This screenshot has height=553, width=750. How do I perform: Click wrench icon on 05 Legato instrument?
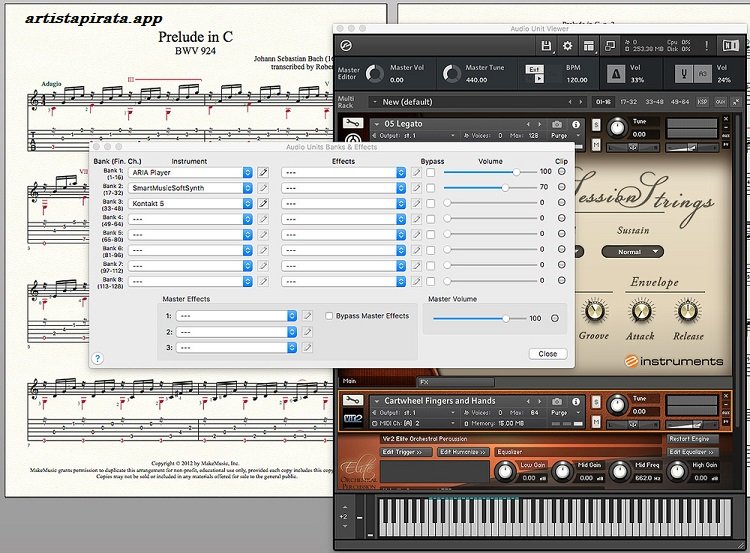(x=351, y=124)
